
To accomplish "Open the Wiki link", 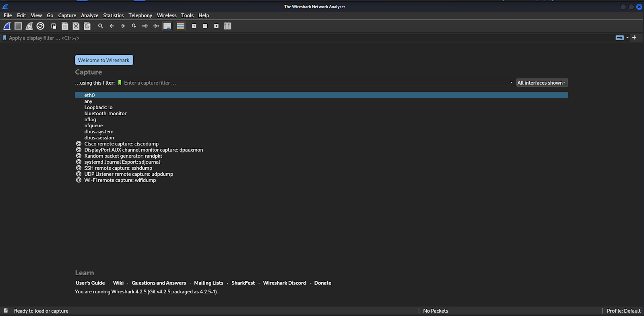I will [118, 283].
